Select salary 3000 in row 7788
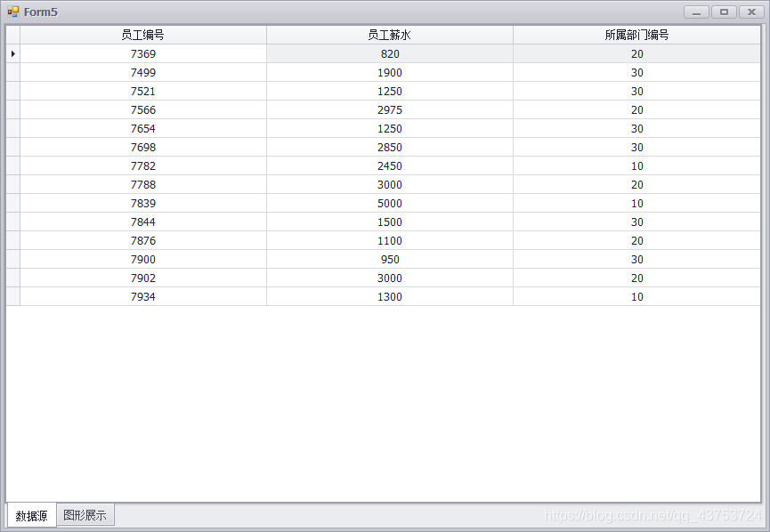The width and height of the screenshot is (770, 532). [x=389, y=184]
